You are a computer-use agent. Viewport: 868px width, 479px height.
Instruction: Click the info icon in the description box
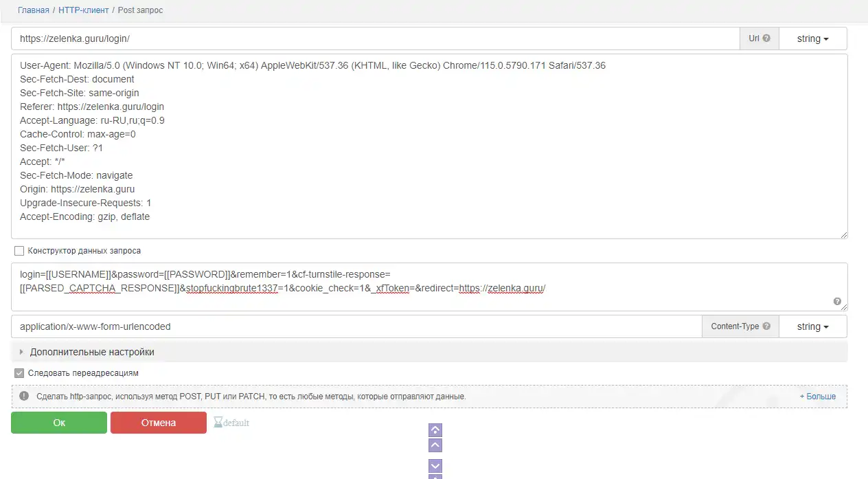[x=24, y=397]
